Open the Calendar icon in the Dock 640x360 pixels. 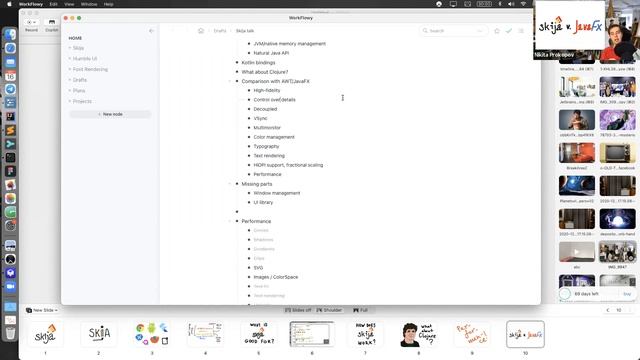tap(10, 76)
